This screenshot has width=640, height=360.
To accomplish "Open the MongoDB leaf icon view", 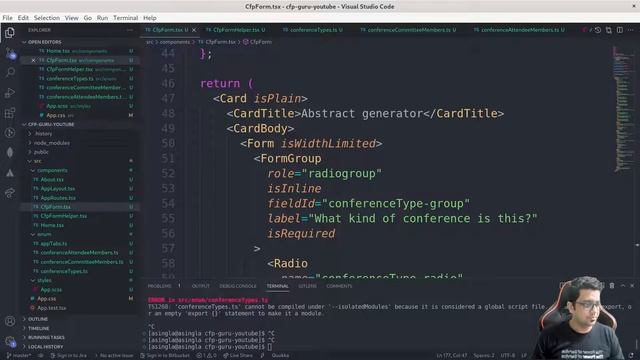I will click(10, 152).
